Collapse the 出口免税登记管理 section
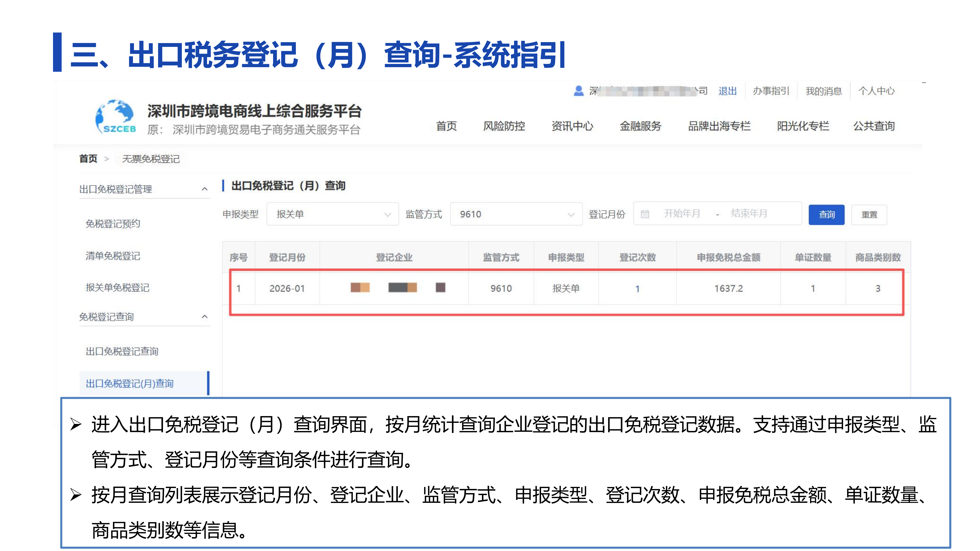 pos(205,189)
